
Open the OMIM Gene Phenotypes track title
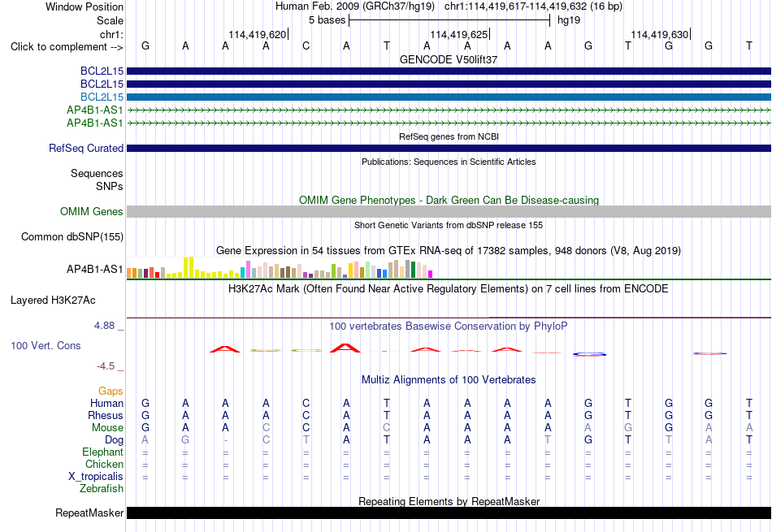pos(449,201)
